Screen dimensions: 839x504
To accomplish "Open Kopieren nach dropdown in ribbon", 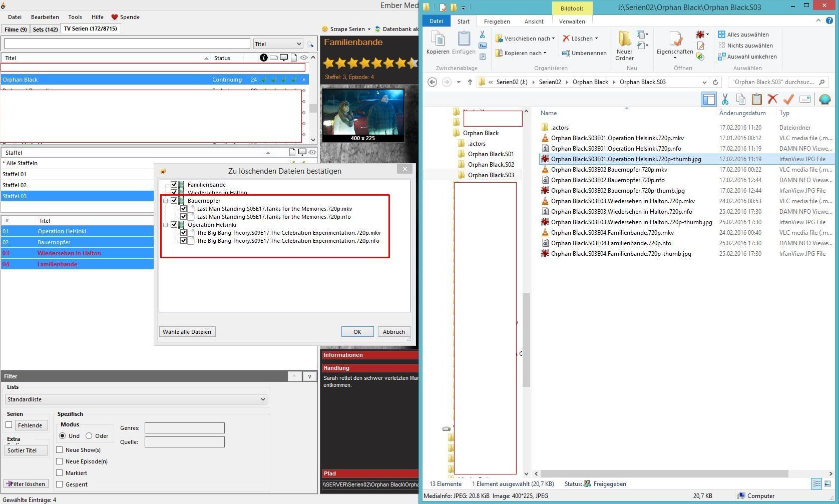I will point(545,53).
